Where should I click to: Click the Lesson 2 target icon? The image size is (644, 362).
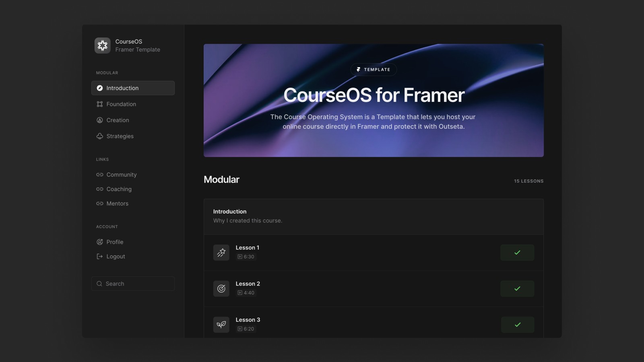(221, 289)
